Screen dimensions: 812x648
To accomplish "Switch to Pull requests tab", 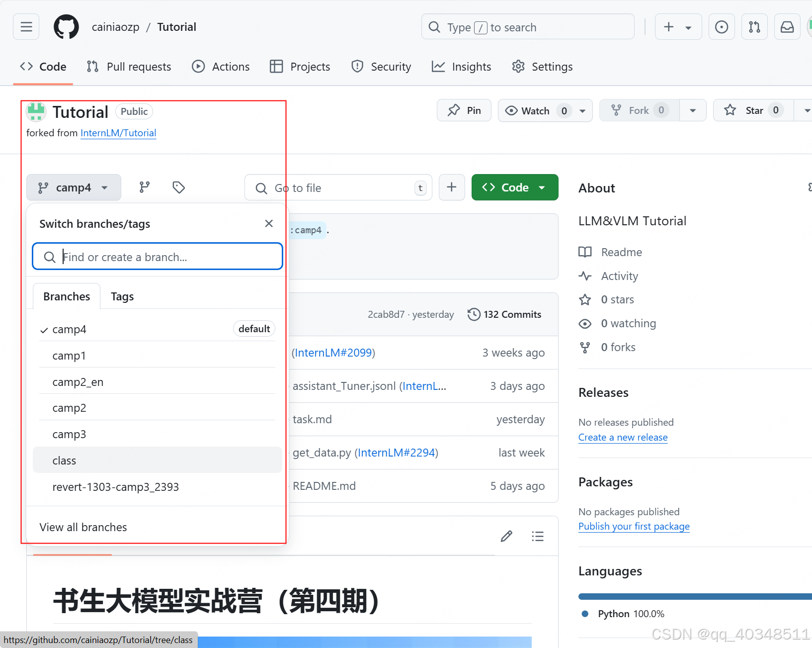I will coord(129,67).
